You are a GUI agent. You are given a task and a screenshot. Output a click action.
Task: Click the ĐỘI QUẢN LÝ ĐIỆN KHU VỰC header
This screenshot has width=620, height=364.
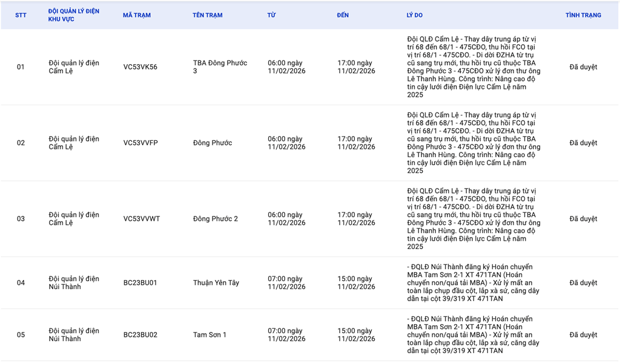pos(74,15)
